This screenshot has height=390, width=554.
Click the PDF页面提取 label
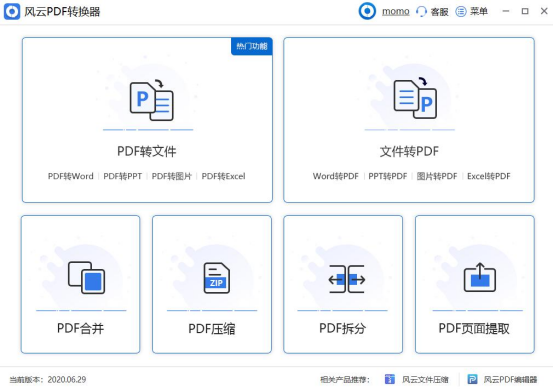pos(474,329)
